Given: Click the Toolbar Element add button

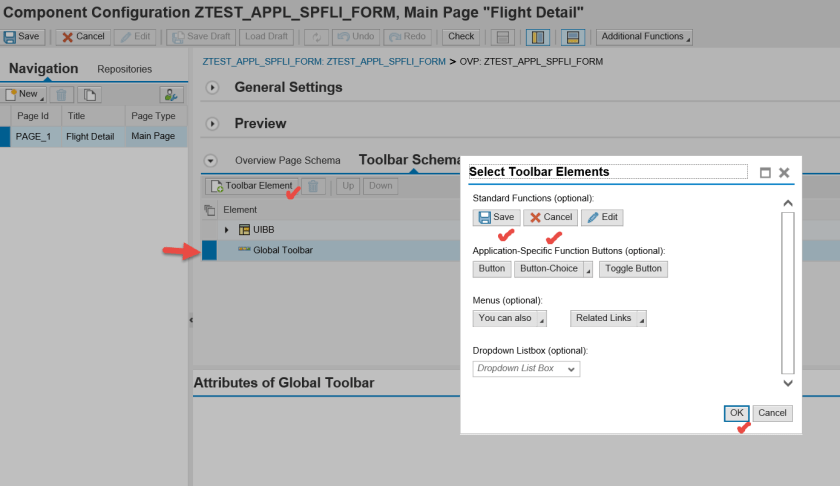Looking at the screenshot, I should coord(251,186).
